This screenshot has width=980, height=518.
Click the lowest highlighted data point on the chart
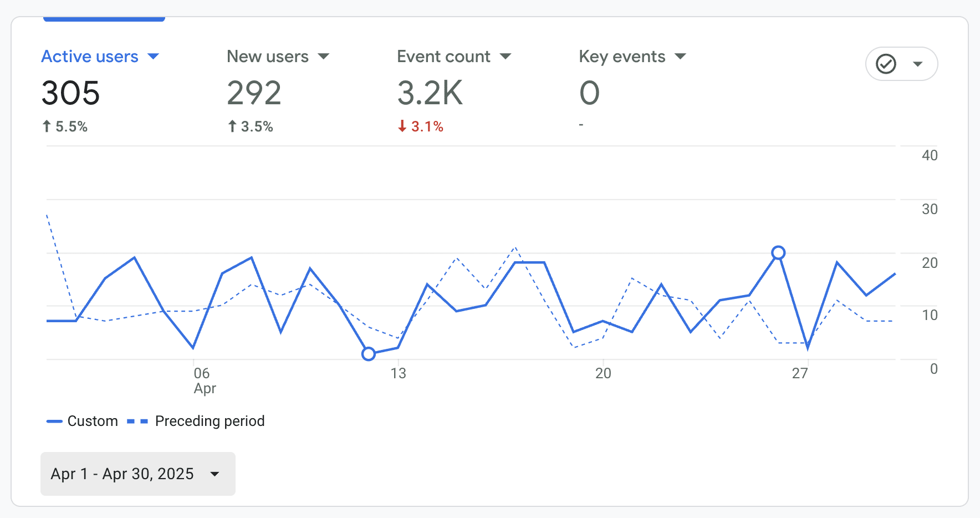(369, 353)
